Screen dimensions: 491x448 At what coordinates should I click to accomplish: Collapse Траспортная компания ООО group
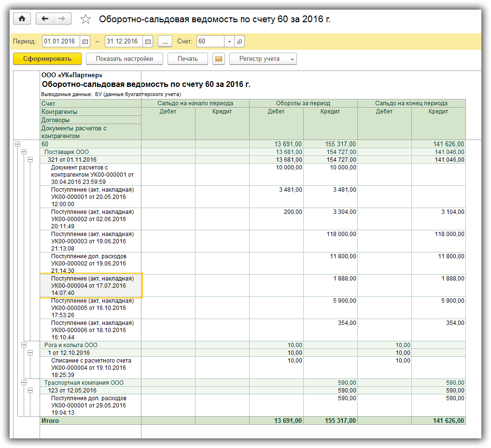pyautogui.click(x=24, y=383)
